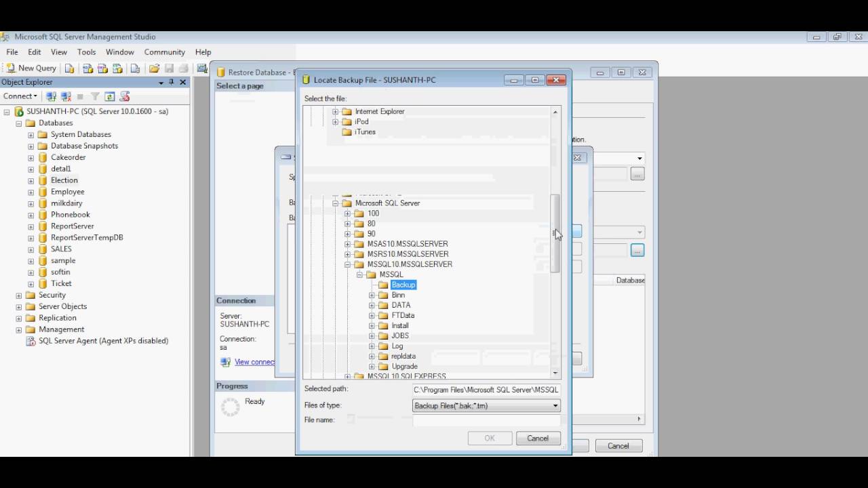Click the Phonebook database icon
This screenshot has height=488, width=868.
tap(43, 215)
